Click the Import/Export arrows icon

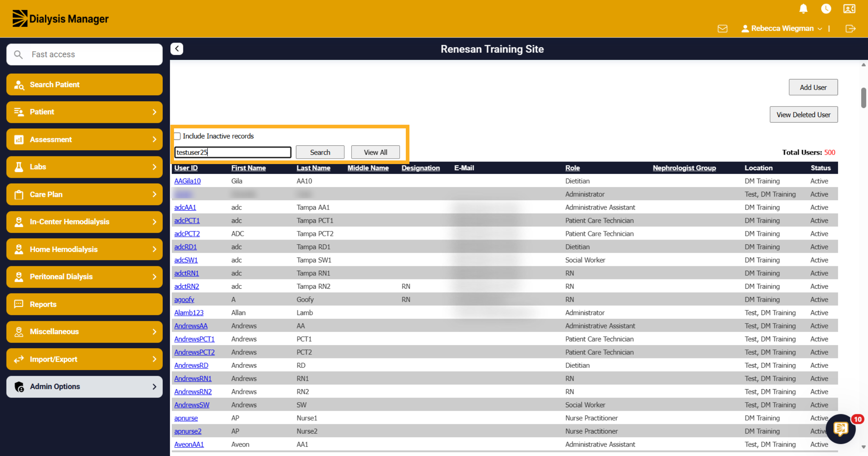click(x=19, y=359)
